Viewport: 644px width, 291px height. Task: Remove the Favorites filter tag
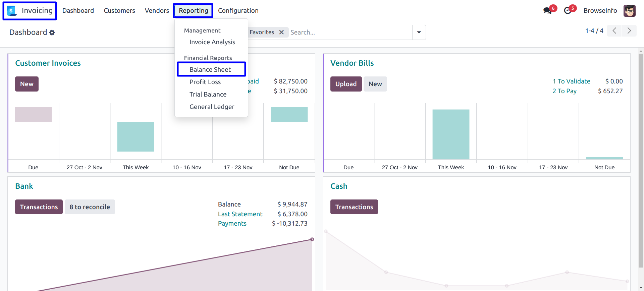pyautogui.click(x=281, y=32)
